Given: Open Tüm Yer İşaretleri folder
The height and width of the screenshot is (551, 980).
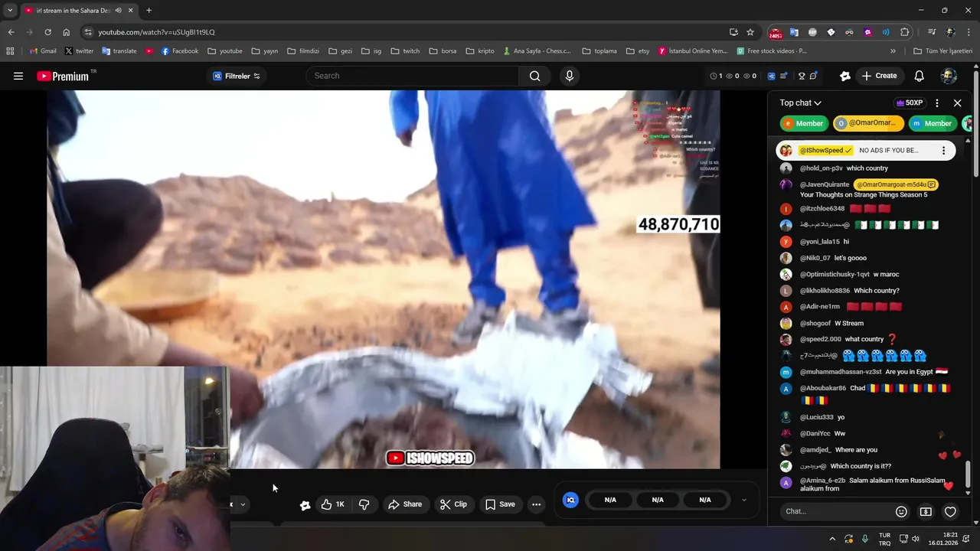Looking at the screenshot, I should click(x=942, y=51).
